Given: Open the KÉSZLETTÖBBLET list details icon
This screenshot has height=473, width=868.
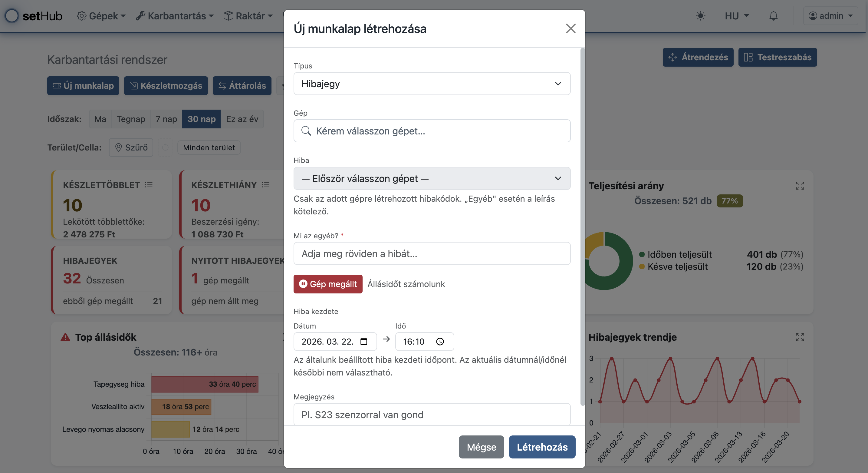Looking at the screenshot, I should pyautogui.click(x=149, y=185).
